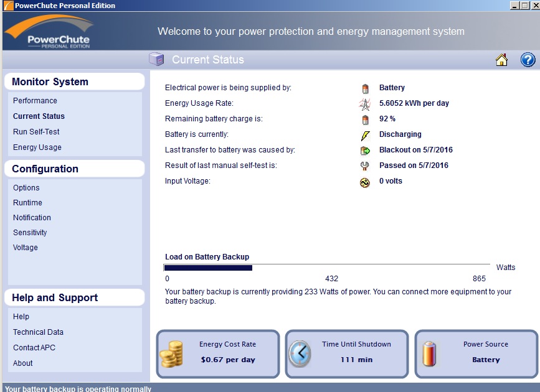Click the gold coins Energy Cost icon
This screenshot has height=392, width=540.
pos(171,354)
